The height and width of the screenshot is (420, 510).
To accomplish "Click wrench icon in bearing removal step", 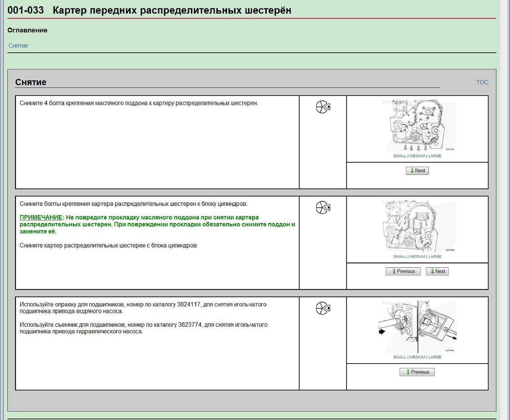I will pos(323,308).
